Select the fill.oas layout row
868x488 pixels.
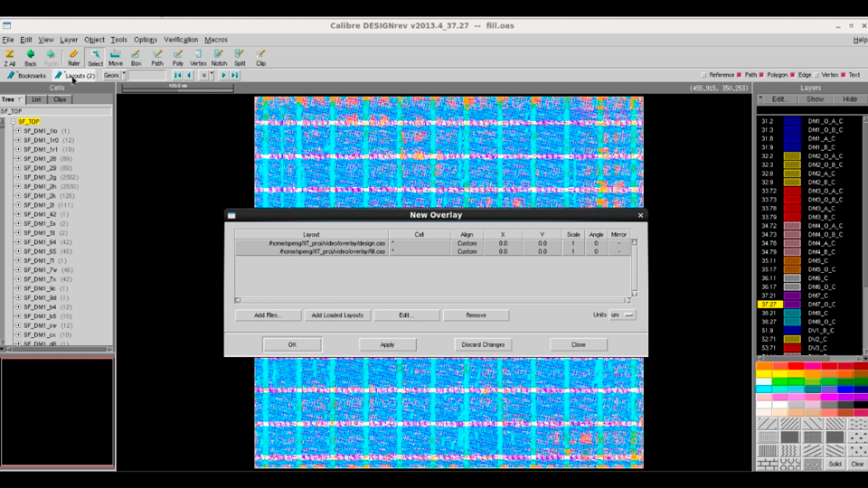(x=432, y=252)
